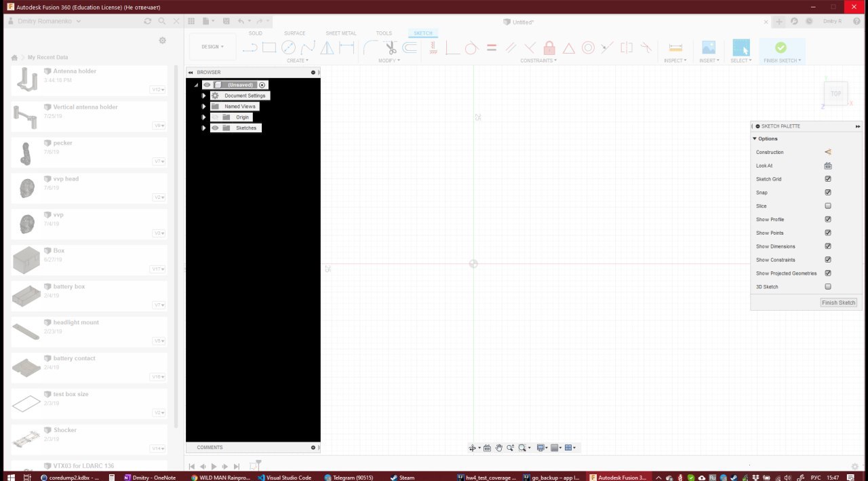Select the Line sketch tool
Image resolution: width=868 pixels, height=481 pixels.
tap(250, 47)
